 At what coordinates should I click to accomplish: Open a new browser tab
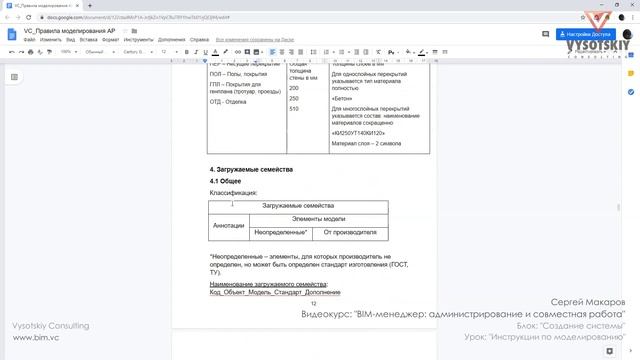coord(90,6)
